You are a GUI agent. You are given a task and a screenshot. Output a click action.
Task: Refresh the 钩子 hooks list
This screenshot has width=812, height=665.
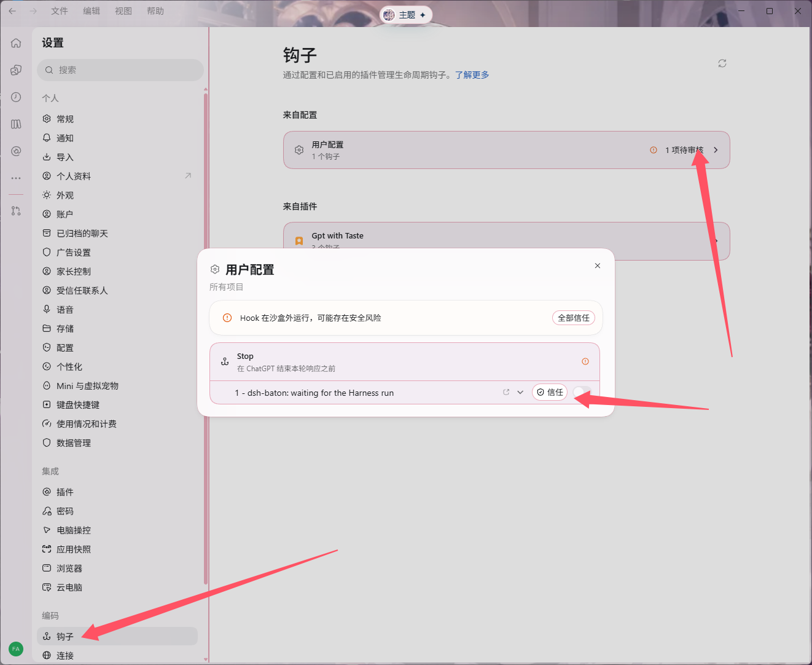pyautogui.click(x=722, y=63)
